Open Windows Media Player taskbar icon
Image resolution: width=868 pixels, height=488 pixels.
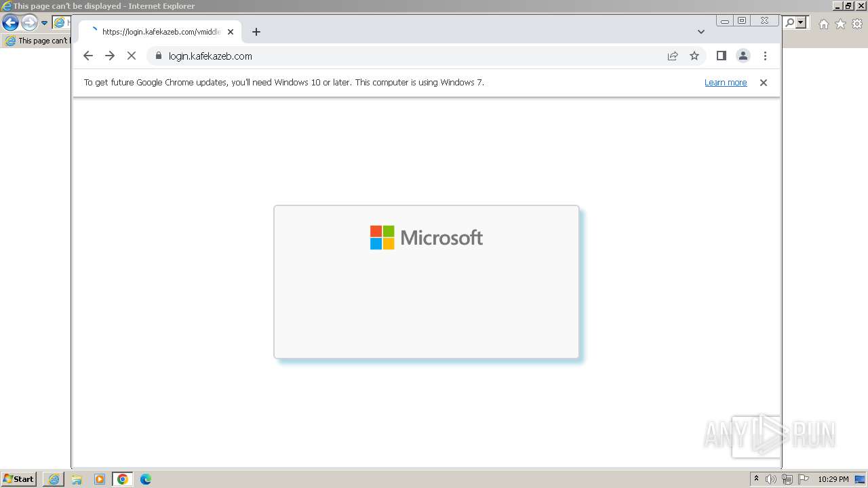[100, 479]
